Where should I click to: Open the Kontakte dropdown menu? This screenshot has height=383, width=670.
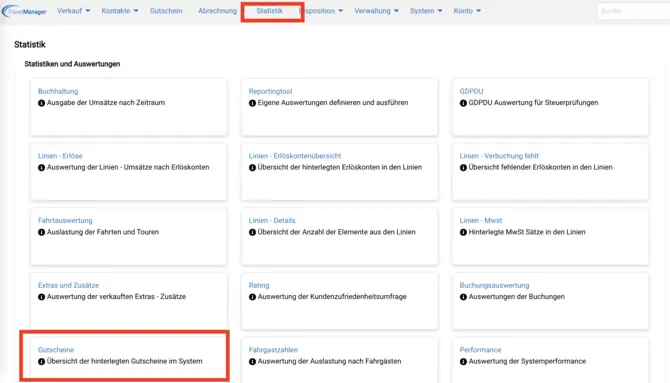point(120,11)
